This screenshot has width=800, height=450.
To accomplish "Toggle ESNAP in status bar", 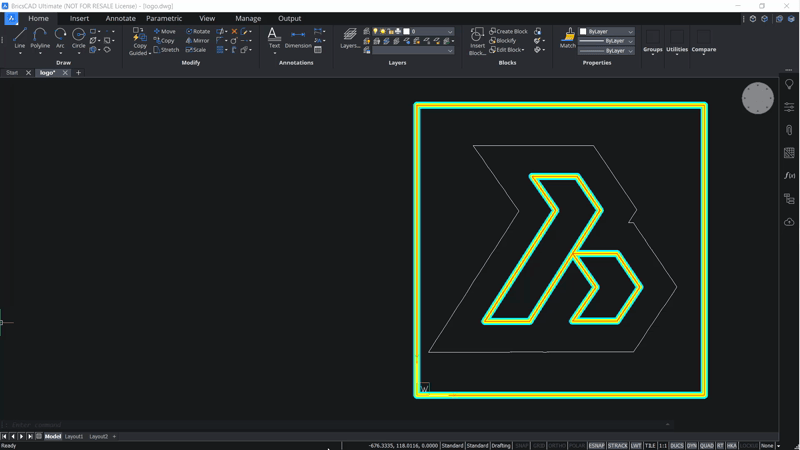I will tap(596, 445).
